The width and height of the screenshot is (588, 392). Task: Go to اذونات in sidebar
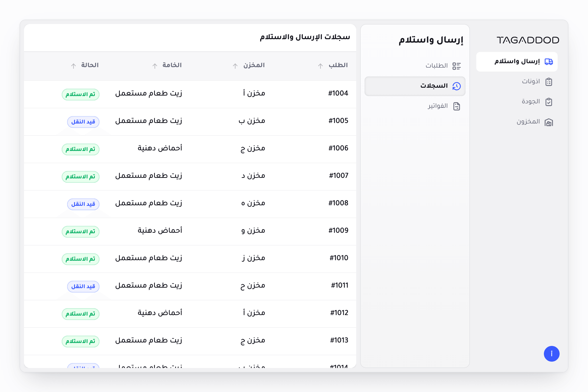(517, 82)
